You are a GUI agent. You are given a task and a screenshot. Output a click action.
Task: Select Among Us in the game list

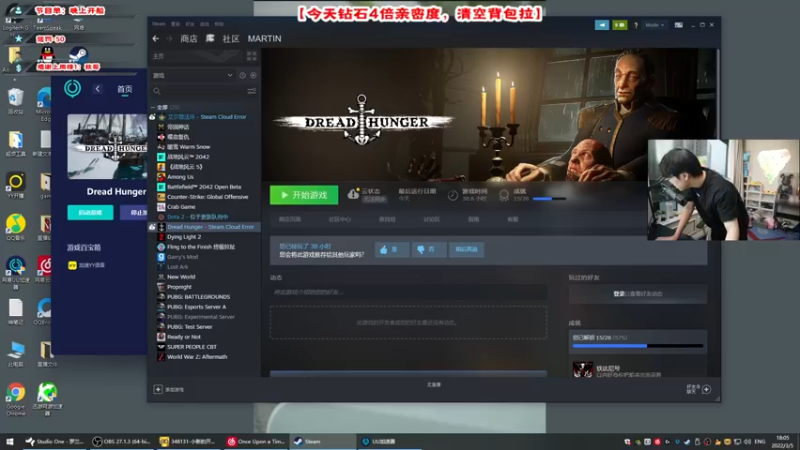point(180,177)
